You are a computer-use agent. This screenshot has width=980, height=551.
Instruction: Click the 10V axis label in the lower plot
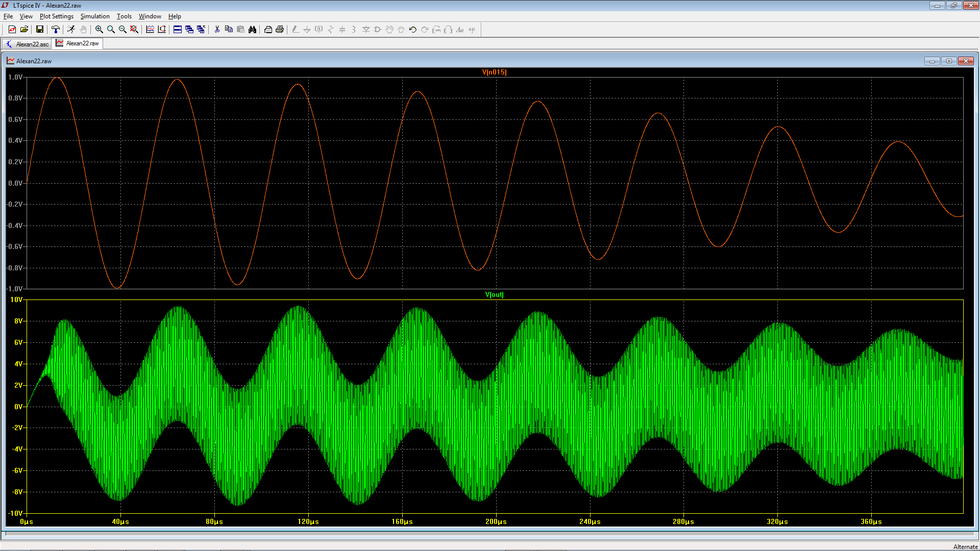pyautogui.click(x=16, y=299)
